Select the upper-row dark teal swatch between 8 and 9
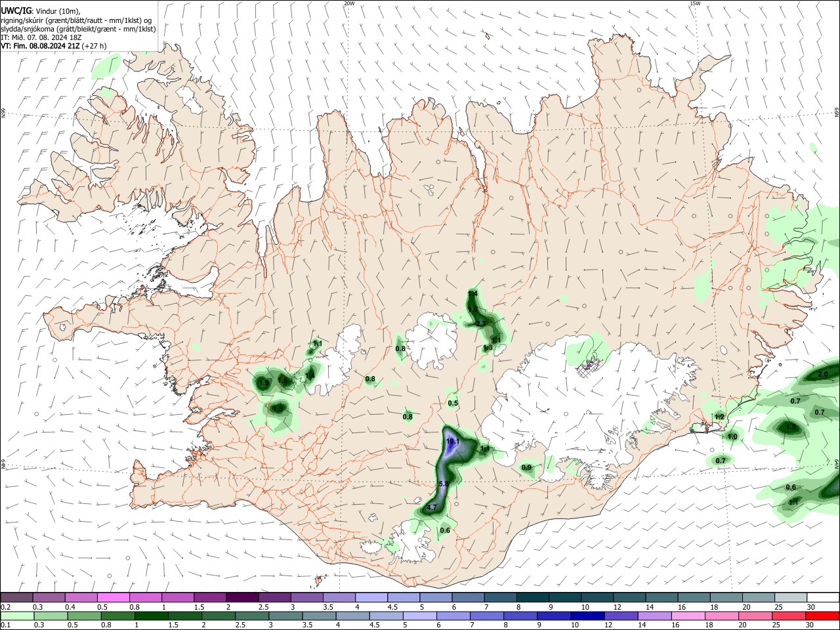This screenshot has width=840, height=630. 532,597
